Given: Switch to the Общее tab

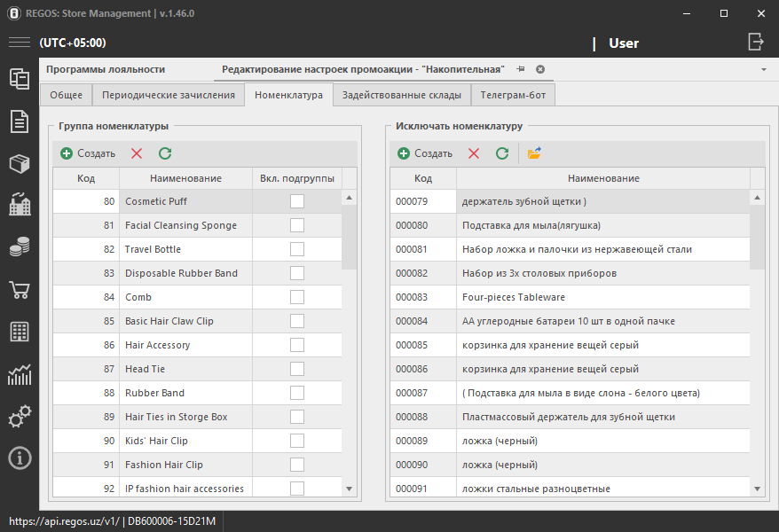Looking at the screenshot, I should pos(67,95).
